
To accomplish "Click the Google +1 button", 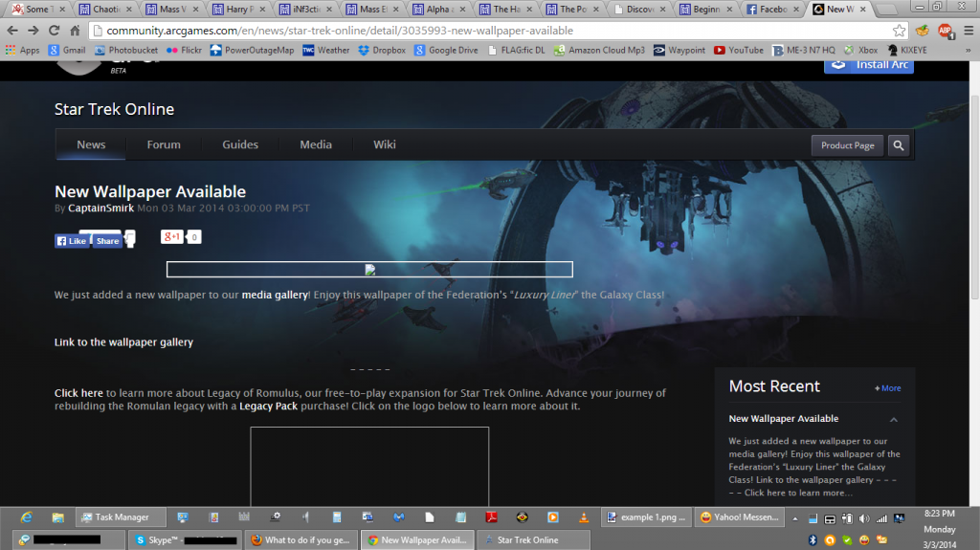I will coord(172,237).
